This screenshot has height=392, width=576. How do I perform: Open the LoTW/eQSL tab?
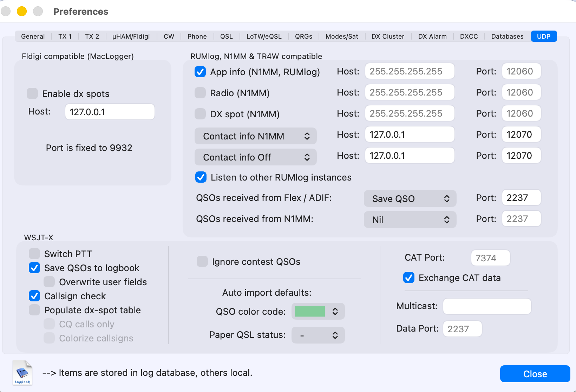coord(264,37)
